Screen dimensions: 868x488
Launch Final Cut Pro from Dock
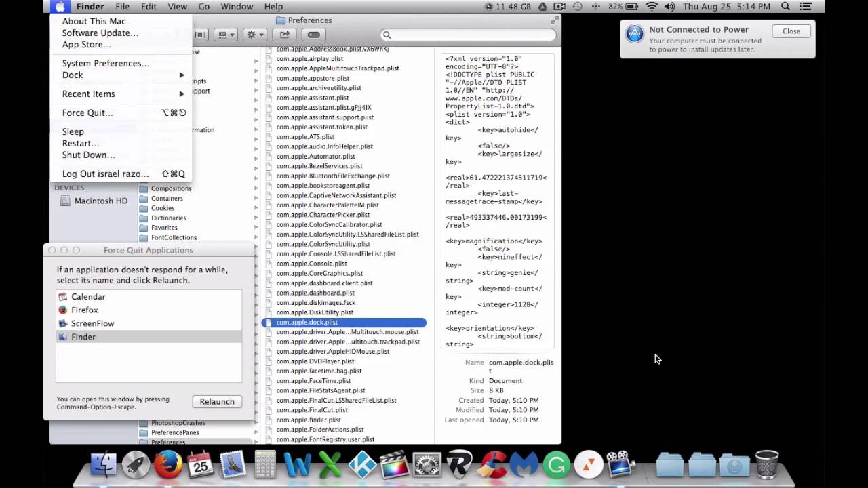tap(394, 466)
